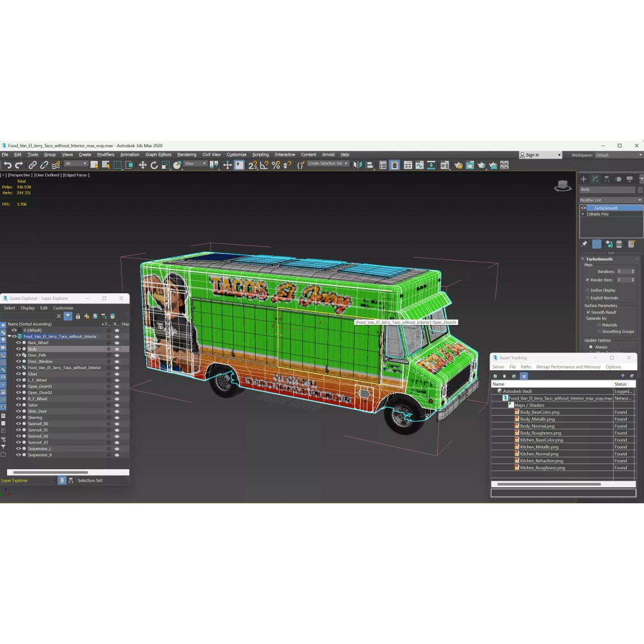The image size is (644, 644).
Task: Click the Perspective viewport label
Action: pos(20,175)
